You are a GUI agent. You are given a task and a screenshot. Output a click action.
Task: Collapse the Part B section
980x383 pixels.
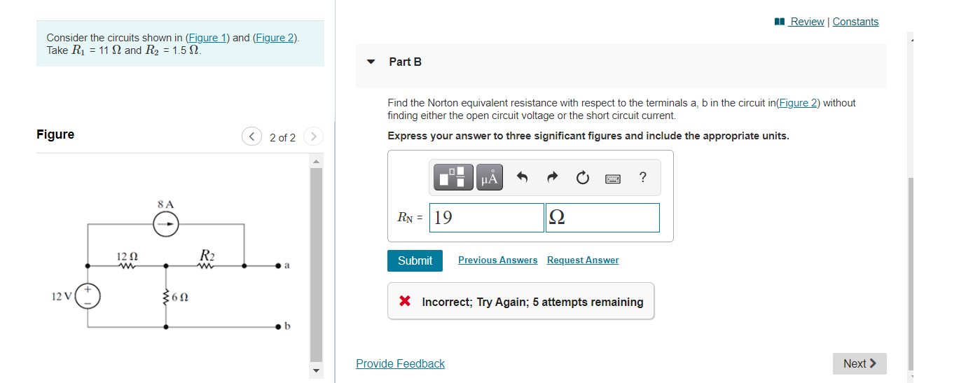371,62
